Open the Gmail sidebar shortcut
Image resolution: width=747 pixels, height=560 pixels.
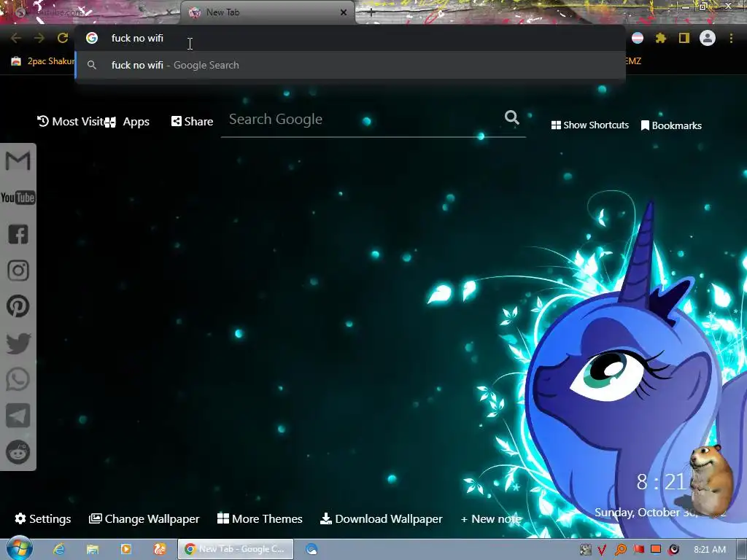click(x=18, y=160)
